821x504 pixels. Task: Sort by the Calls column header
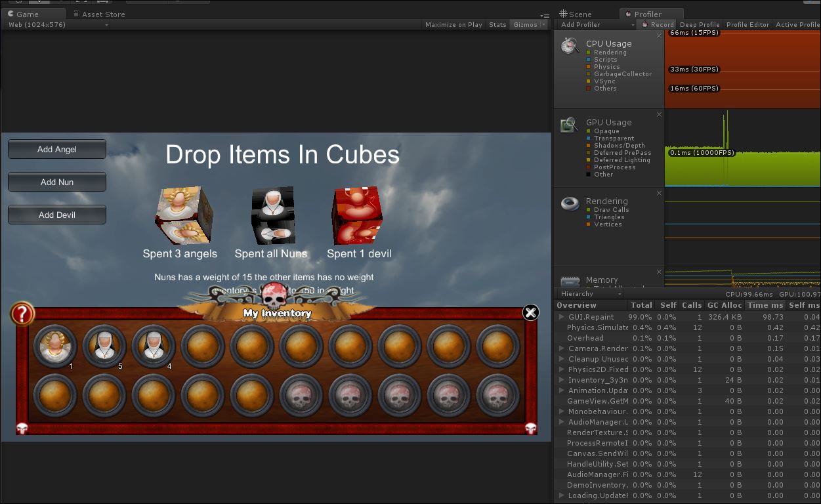691,305
